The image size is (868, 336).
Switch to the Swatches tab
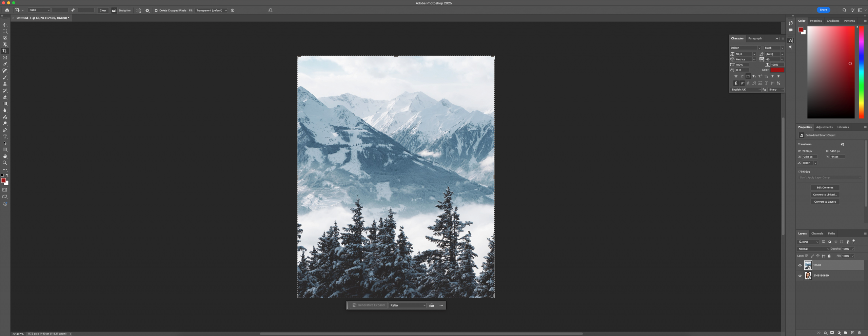[x=816, y=21]
